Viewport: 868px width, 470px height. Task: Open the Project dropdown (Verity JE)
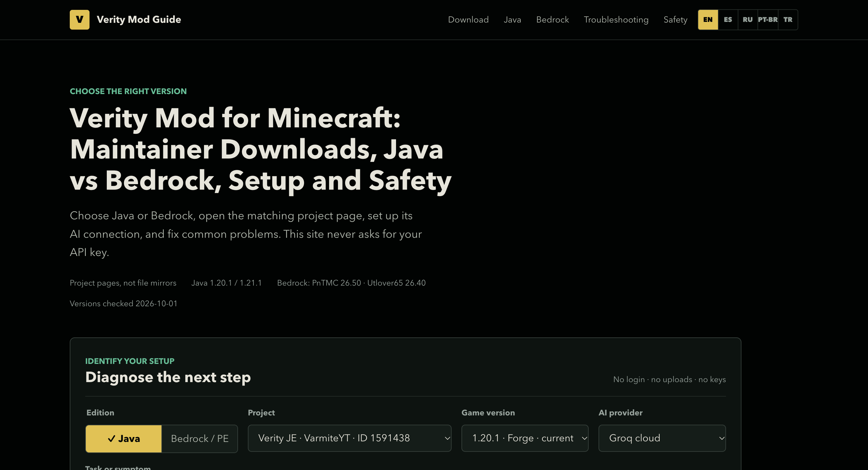pos(349,438)
